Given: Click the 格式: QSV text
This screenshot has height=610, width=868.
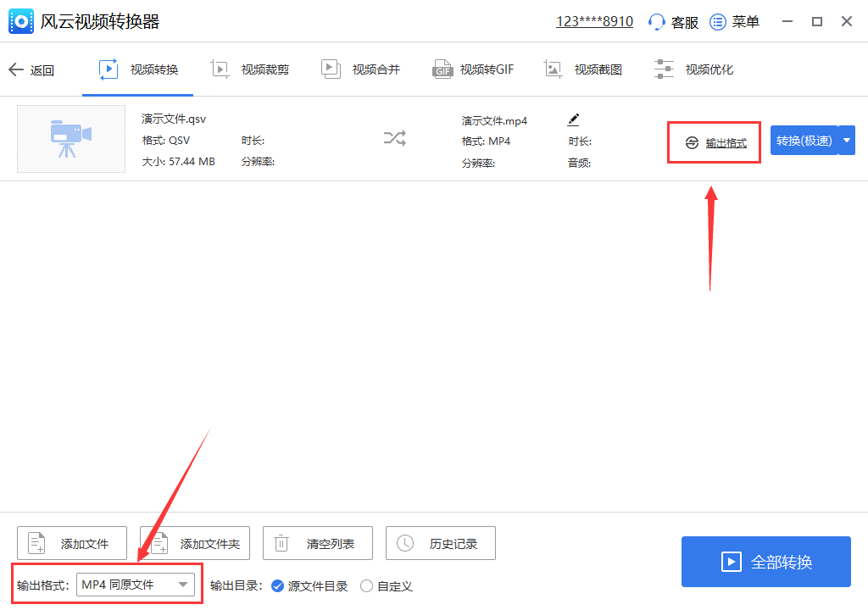Looking at the screenshot, I should 166,141.
